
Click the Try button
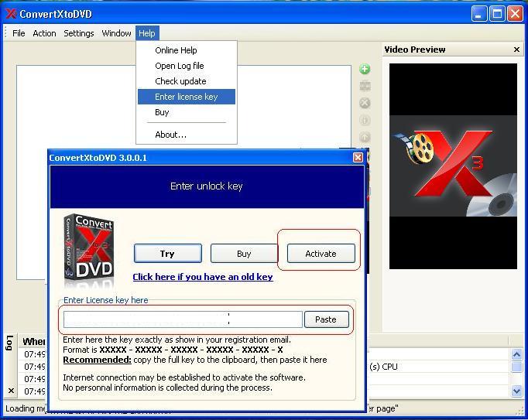coord(168,254)
